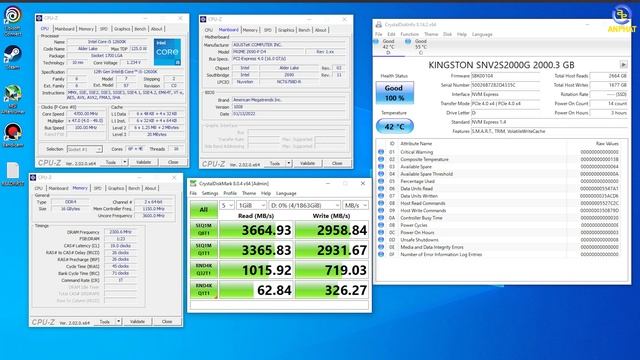Click the CrystalDiskMark bottom comment field
The image size is (640, 360).
pyautogui.click(x=279, y=305)
